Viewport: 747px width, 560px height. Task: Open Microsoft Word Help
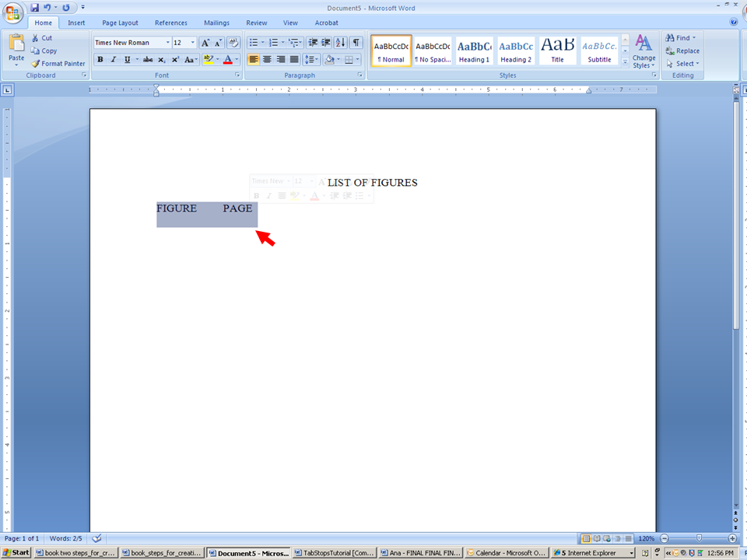coord(734,22)
